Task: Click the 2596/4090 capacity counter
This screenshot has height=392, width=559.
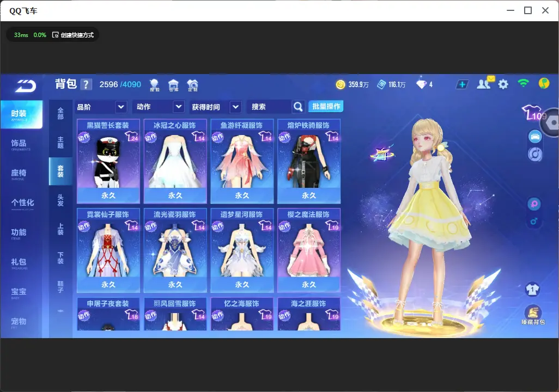Action: coord(120,84)
